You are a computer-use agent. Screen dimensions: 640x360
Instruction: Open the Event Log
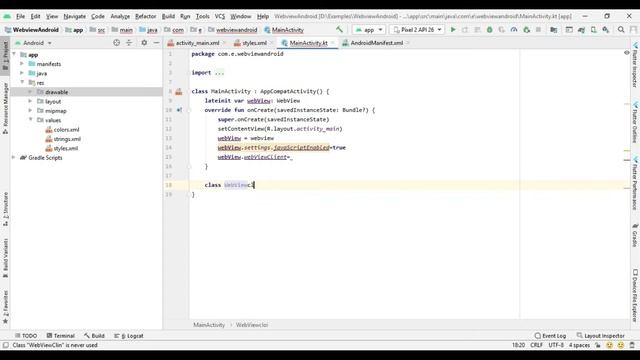point(550,336)
